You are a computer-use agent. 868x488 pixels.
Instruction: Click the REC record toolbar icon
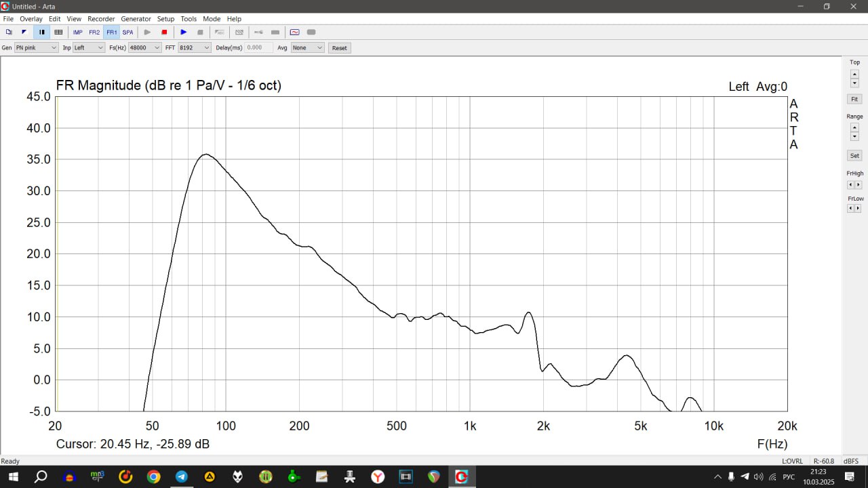coord(220,32)
